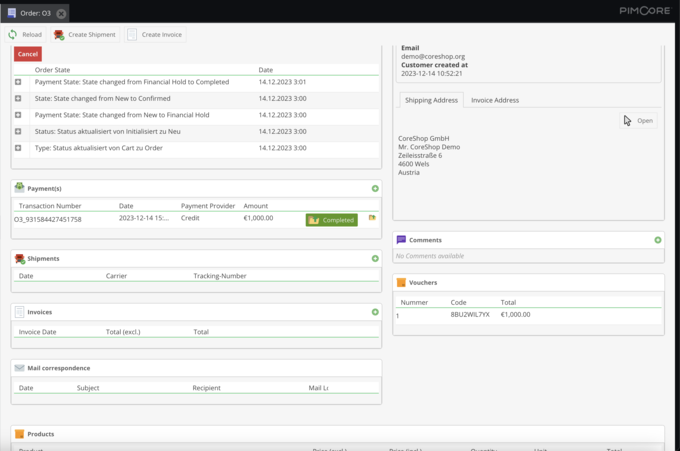Click the Products panel icon

tap(20, 434)
